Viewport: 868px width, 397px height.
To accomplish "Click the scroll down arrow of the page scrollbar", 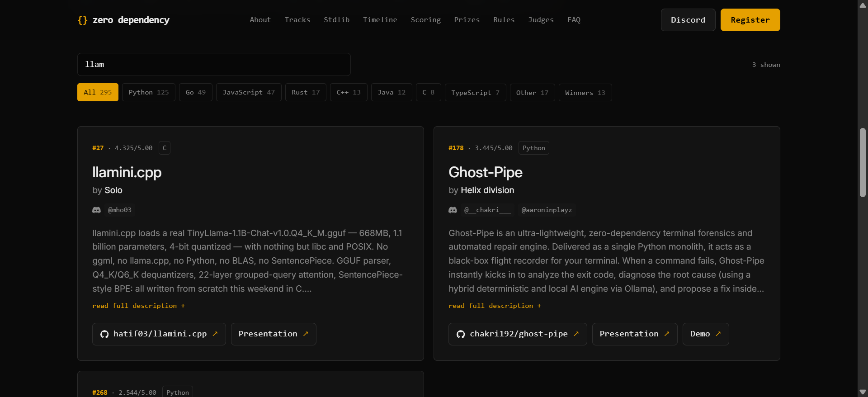I will pos(863,392).
